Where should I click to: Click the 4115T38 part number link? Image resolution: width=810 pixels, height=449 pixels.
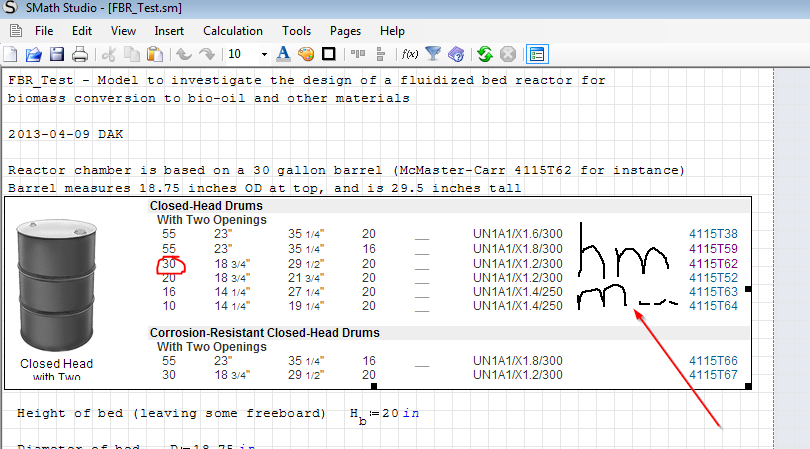[713, 234]
